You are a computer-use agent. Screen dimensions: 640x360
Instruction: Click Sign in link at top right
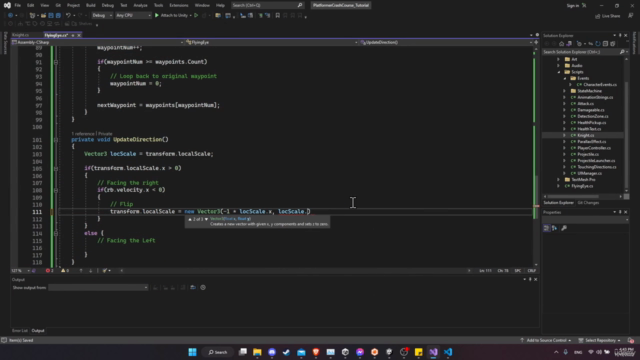coord(573,6)
